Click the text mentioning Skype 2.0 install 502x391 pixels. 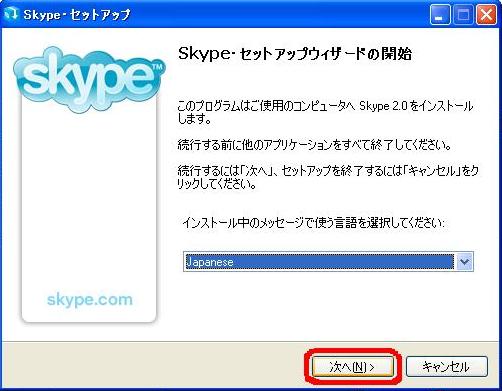[x=325, y=112]
